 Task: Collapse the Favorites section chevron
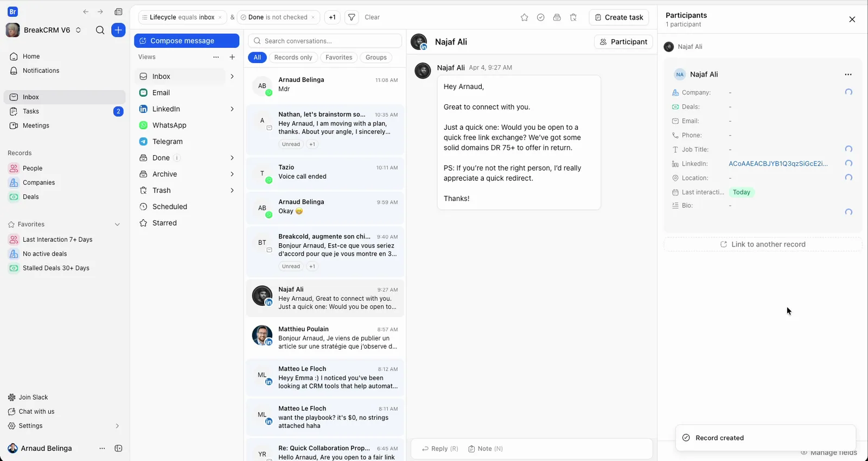[117, 224]
